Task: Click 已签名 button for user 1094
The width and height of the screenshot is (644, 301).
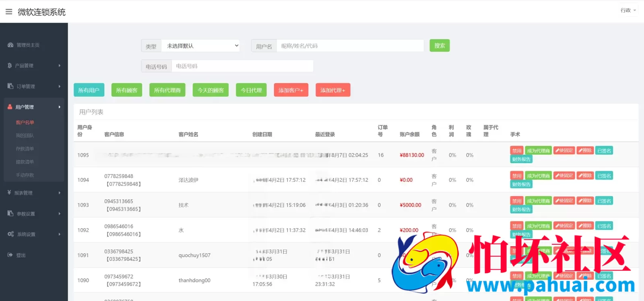Action: click(x=604, y=176)
